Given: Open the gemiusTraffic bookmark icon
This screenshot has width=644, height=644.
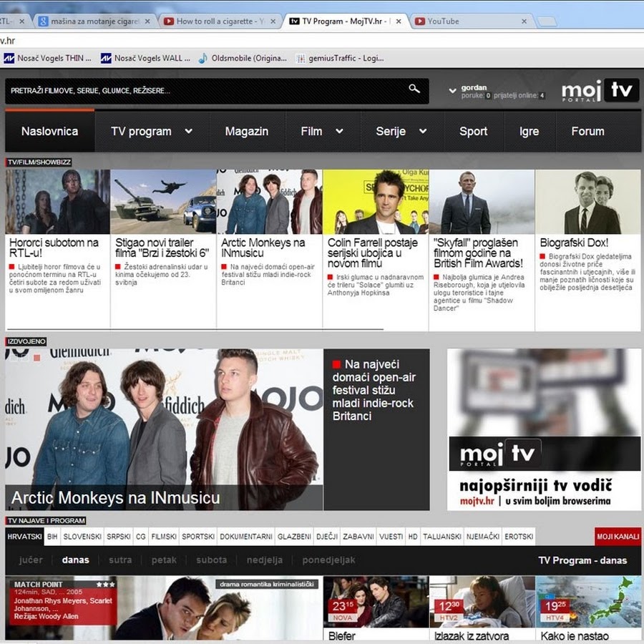Looking at the screenshot, I should [x=301, y=59].
